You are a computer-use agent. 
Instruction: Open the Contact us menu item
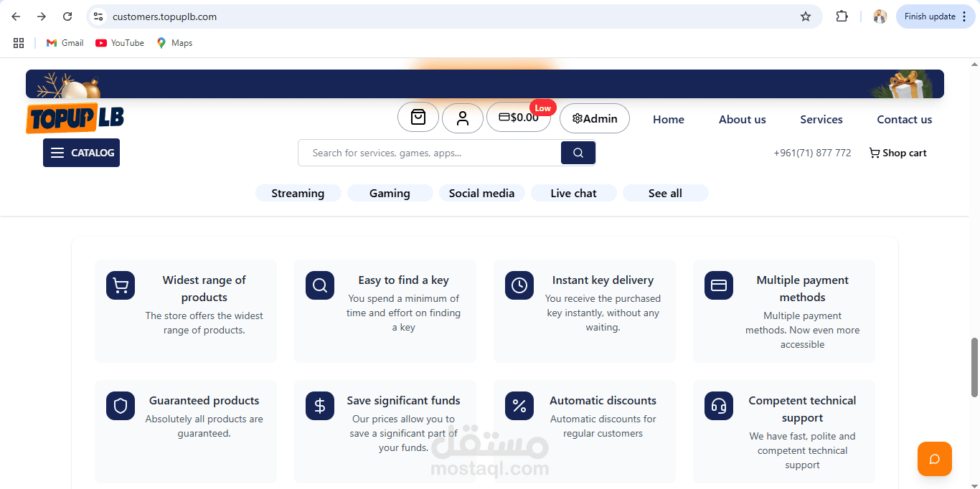[x=905, y=120]
